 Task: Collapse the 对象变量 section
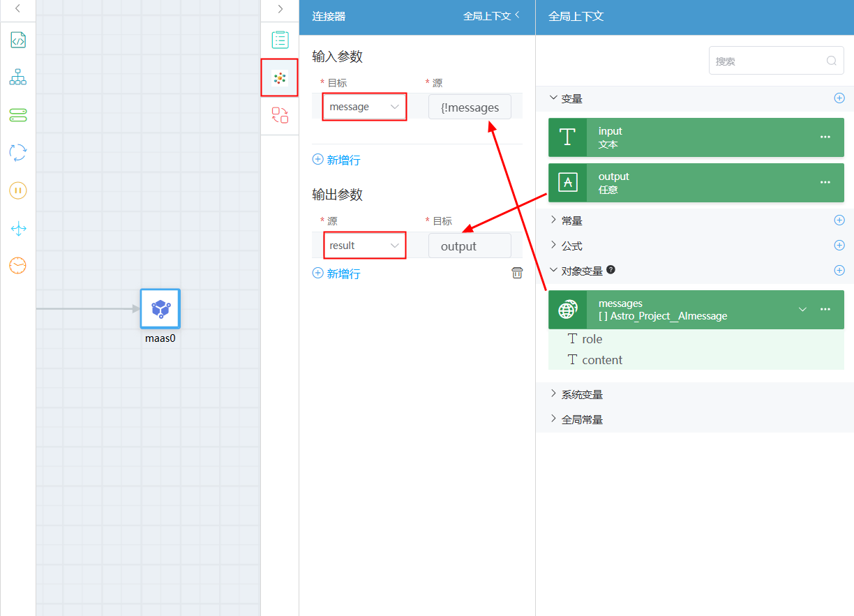(x=554, y=271)
